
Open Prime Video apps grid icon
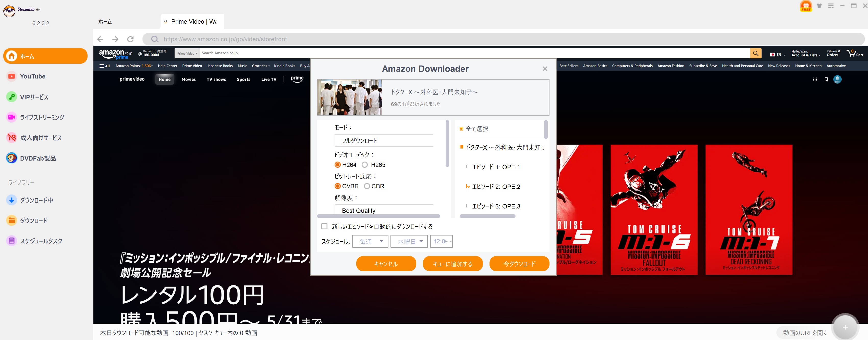coord(815,80)
